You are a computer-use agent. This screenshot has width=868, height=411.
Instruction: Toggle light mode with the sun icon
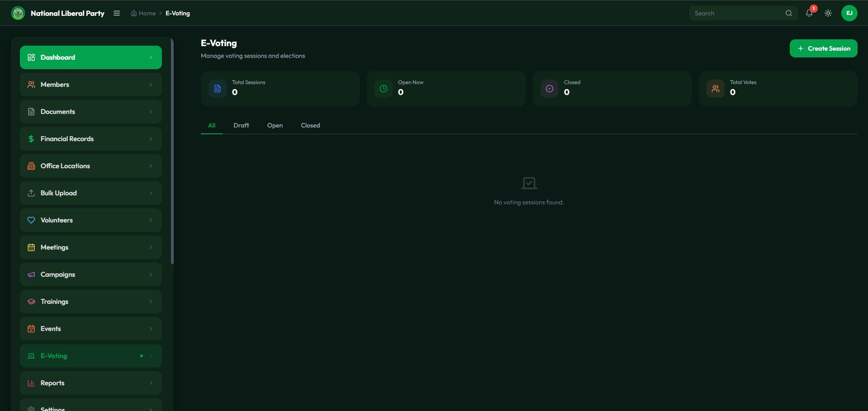pyautogui.click(x=828, y=13)
